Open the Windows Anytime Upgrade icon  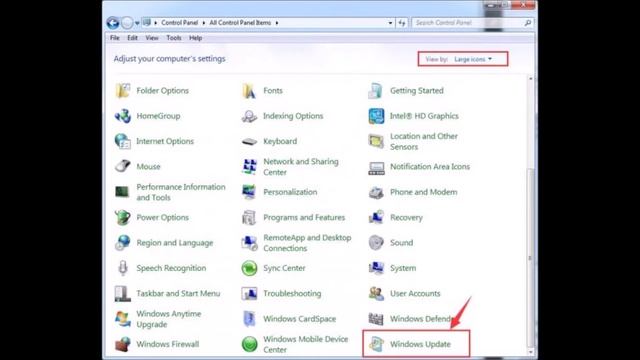coord(122,319)
